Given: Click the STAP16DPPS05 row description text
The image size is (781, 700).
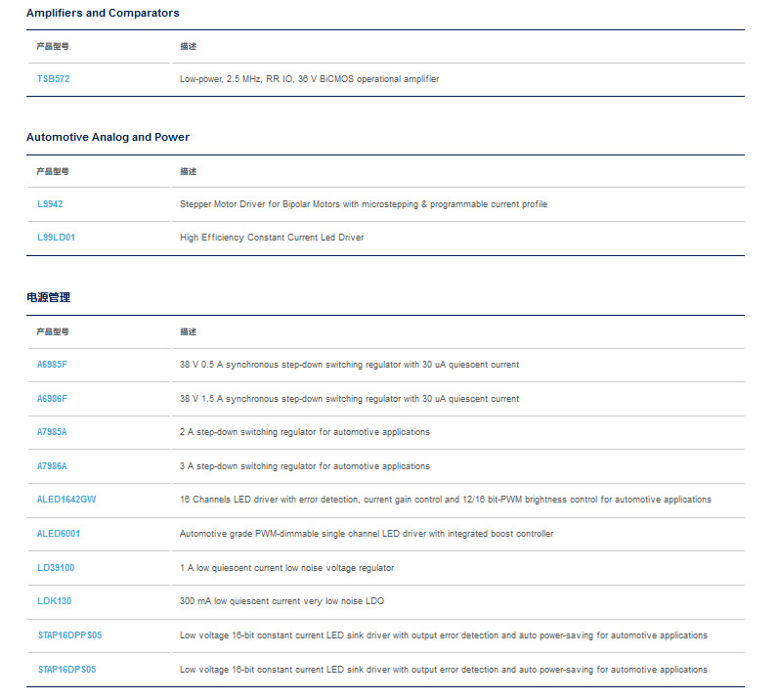Looking at the screenshot, I should point(444,635).
